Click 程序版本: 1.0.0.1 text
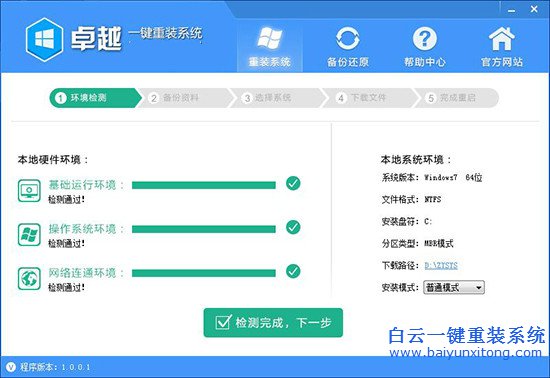Image resolution: width=550 pixels, height=378 pixels. coord(55,367)
